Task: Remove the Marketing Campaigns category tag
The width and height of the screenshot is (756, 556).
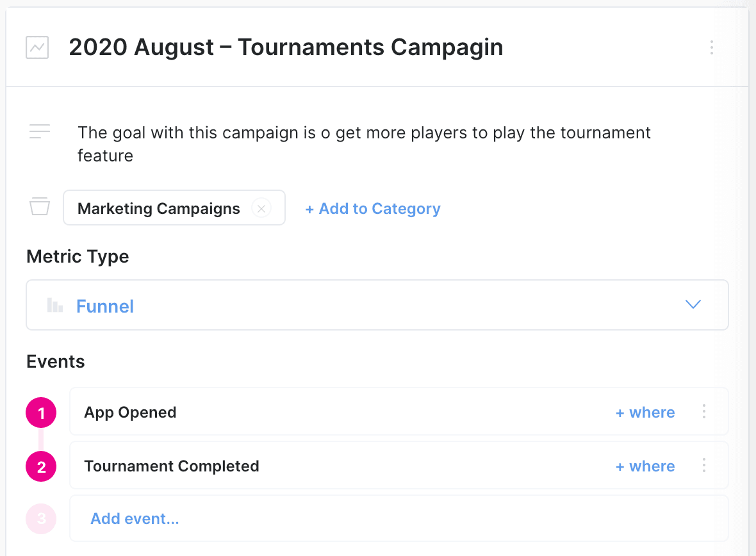Action: coord(261,208)
